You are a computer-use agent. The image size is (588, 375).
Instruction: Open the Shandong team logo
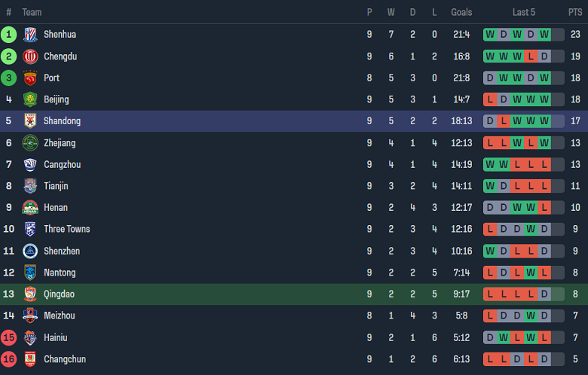tap(30, 121)
